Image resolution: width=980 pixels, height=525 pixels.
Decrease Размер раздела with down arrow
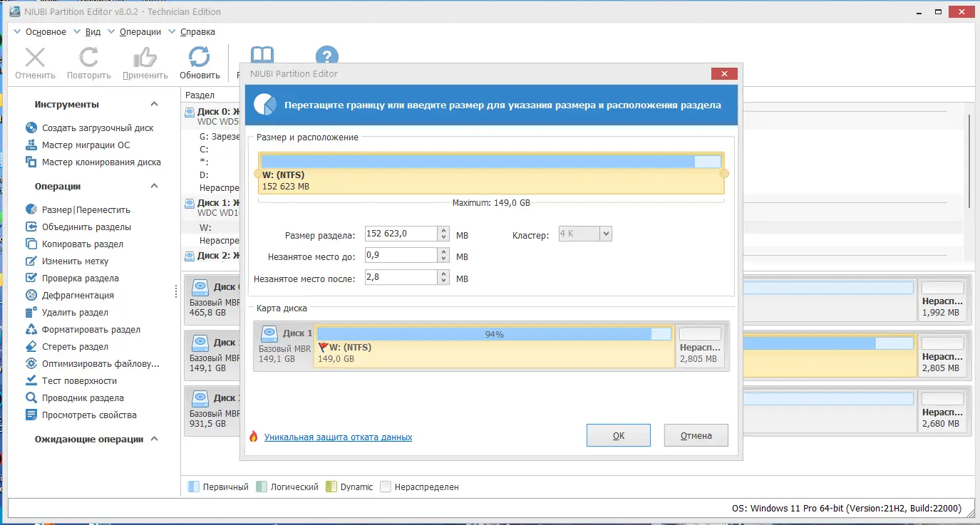(445, 238)
